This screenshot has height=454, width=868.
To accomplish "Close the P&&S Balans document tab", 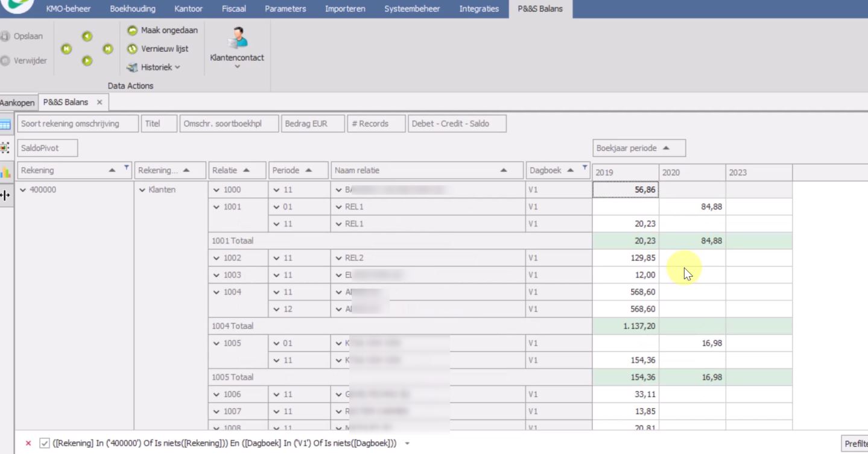I will [100, 102].
